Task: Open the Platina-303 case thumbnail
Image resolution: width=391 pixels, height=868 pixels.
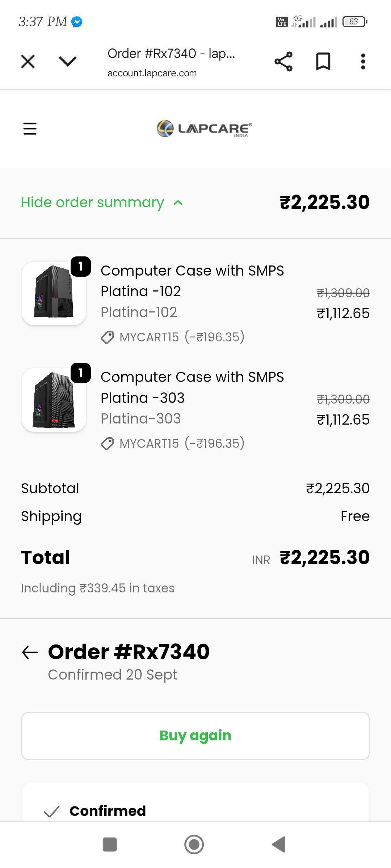Action: coord(54,400)
